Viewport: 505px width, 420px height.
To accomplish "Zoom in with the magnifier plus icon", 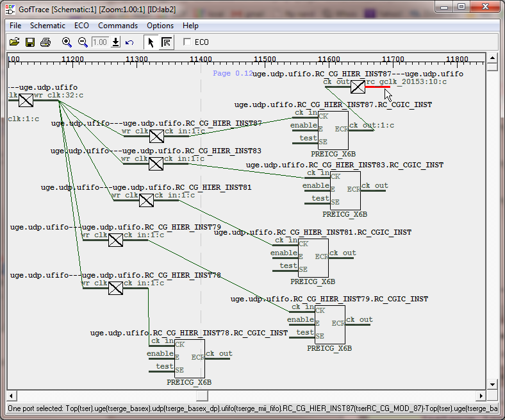I will [x=67, y=42].
